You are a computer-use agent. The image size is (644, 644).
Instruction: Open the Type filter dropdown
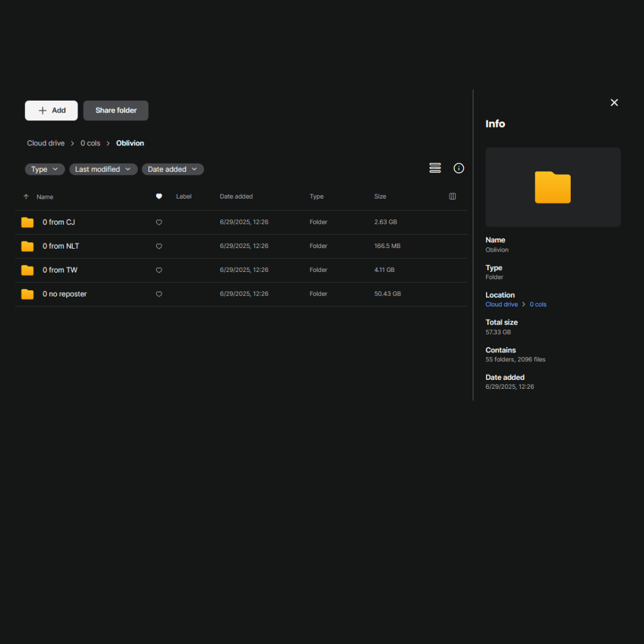pos(45,169)
